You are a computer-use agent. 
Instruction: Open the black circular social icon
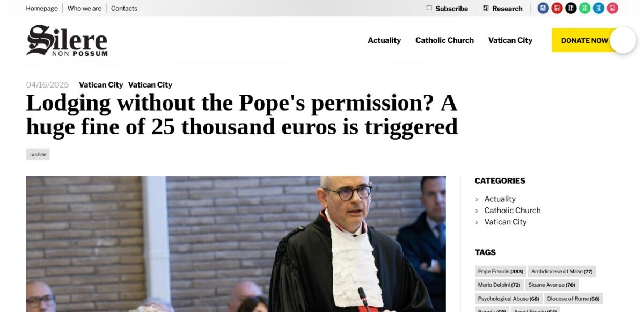(571, 8)
